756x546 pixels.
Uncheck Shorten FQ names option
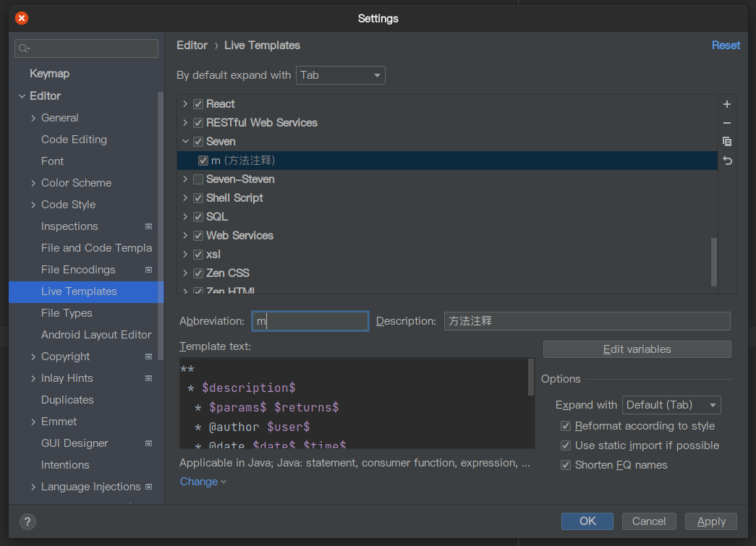566,465
